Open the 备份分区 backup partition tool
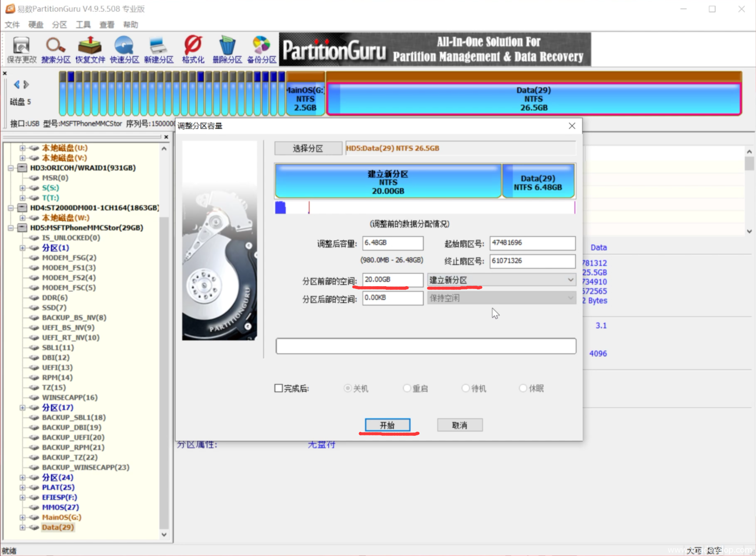 pos(261,50)
